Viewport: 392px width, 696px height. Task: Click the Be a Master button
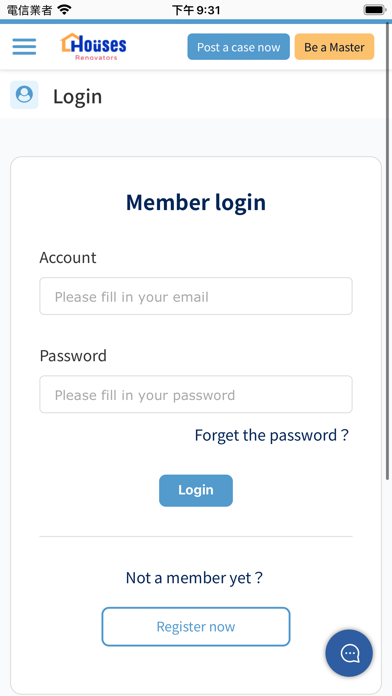tap(334, 47)
